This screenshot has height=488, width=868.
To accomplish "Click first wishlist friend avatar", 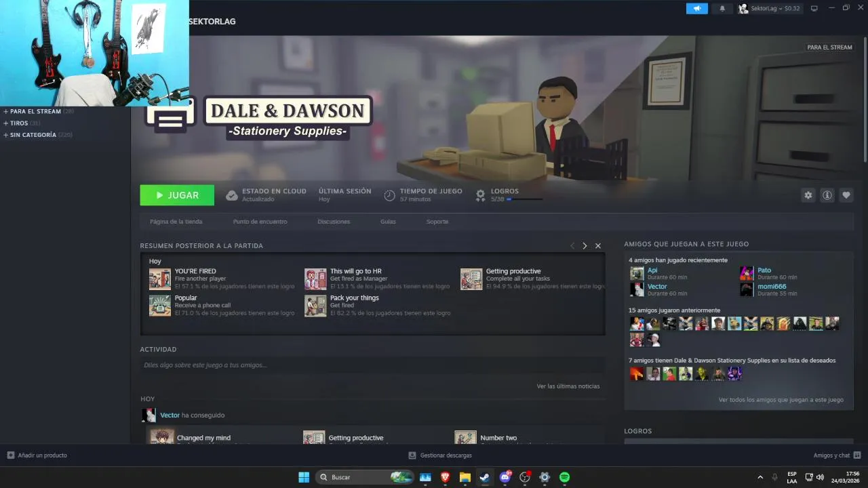I will [x=637, y=373].
